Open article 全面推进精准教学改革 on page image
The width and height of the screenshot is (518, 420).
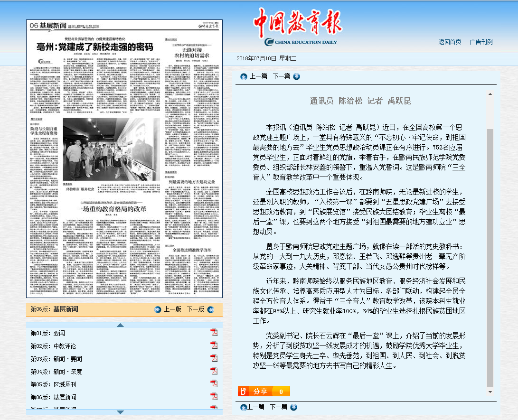(x=192, y=250)
